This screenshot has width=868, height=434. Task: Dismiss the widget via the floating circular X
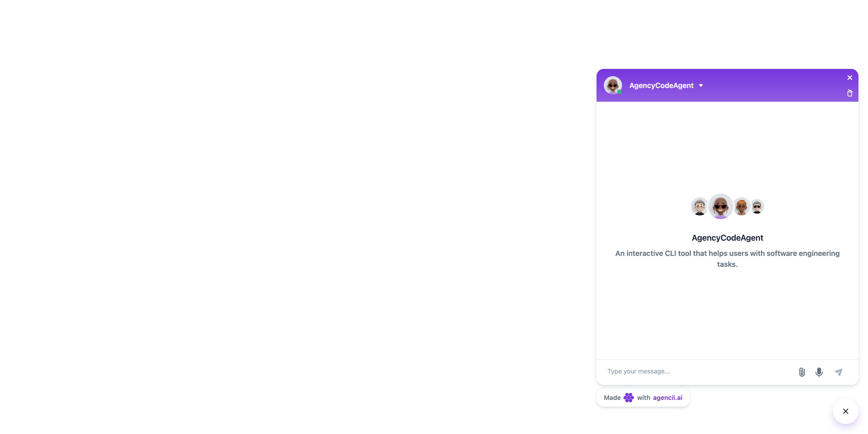click(845, 411)
